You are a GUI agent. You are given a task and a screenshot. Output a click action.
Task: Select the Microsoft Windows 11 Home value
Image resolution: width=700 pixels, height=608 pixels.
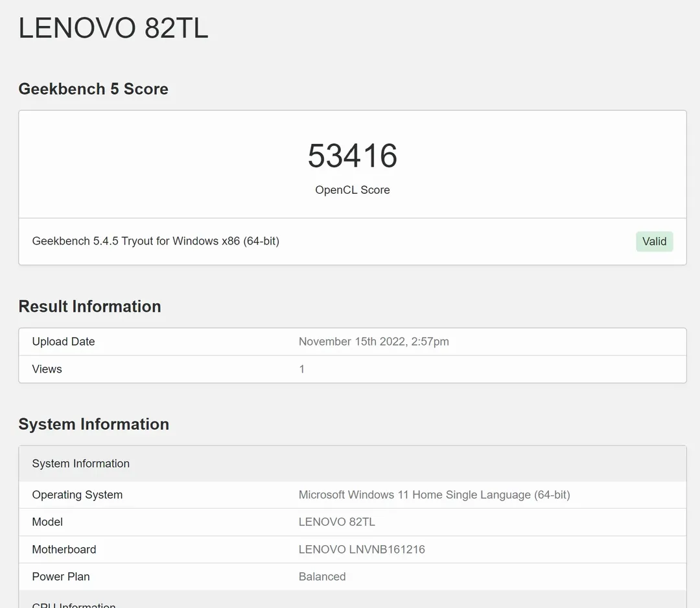(434, 495)
